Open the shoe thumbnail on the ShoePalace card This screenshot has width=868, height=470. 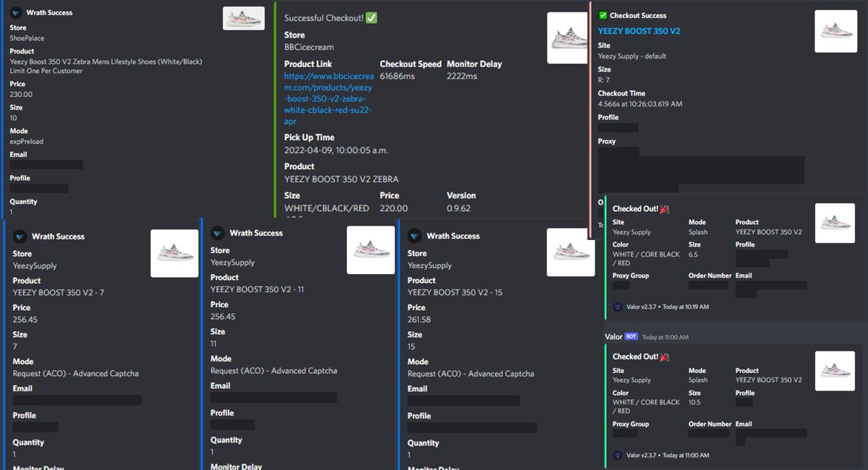244,18
